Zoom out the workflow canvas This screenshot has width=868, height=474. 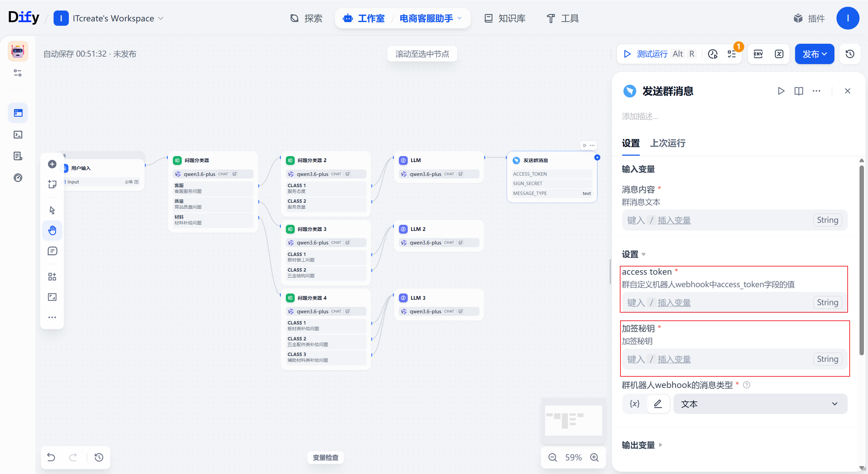tap(553, 457)
